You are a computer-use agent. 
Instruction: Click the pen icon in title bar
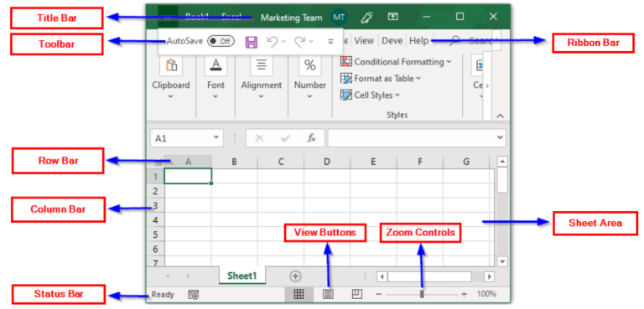pos(366,17)
